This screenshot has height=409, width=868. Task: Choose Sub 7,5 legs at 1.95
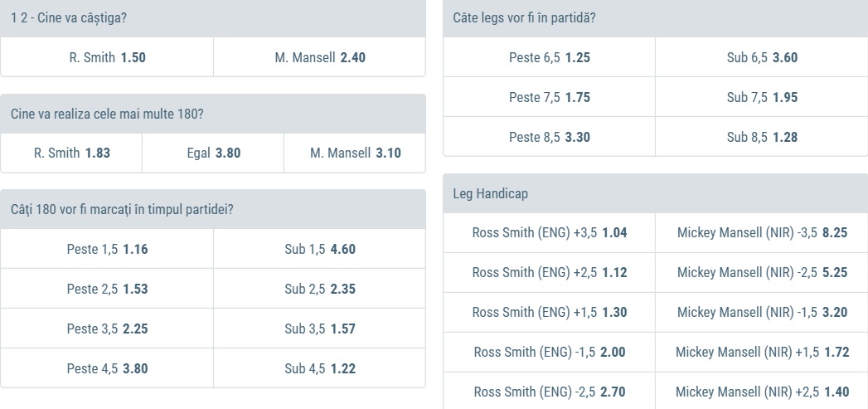click(x=761, y=98)
